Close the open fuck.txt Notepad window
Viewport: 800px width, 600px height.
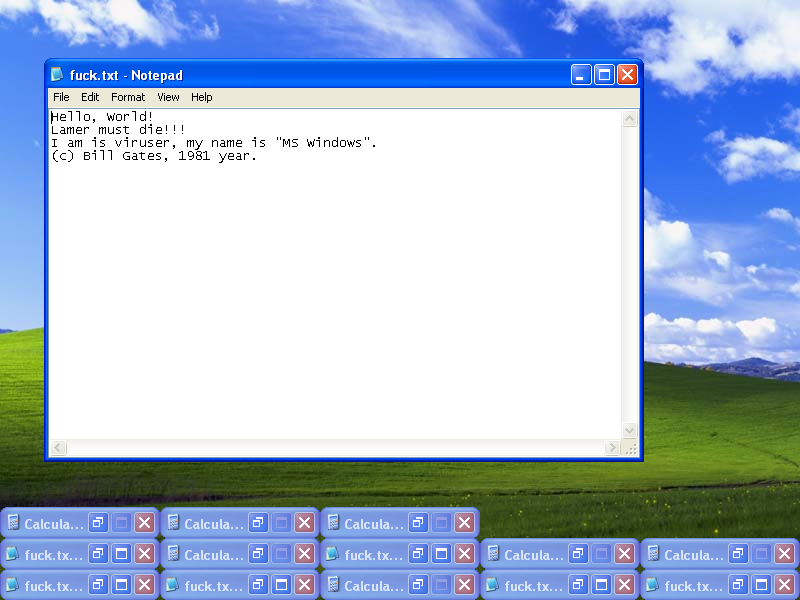pyautogui.click(x=627, y=75)
